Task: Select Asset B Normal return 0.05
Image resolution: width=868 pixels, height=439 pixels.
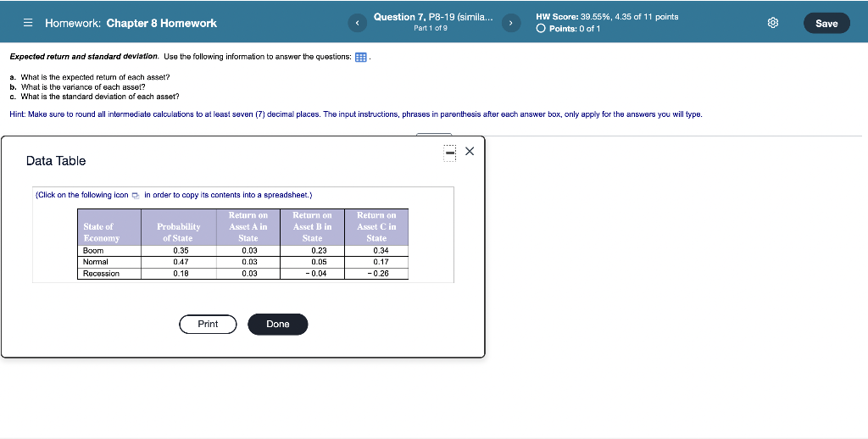Action: 319,262
